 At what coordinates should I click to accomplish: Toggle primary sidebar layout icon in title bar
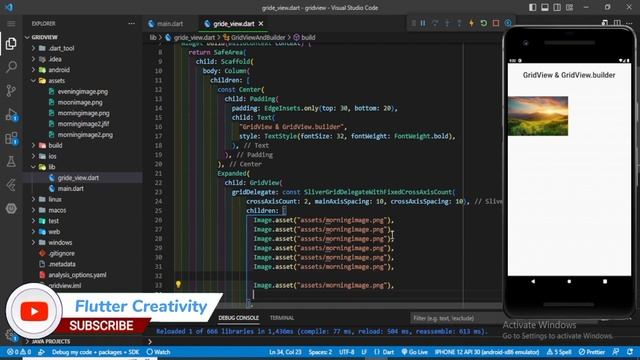533,7
